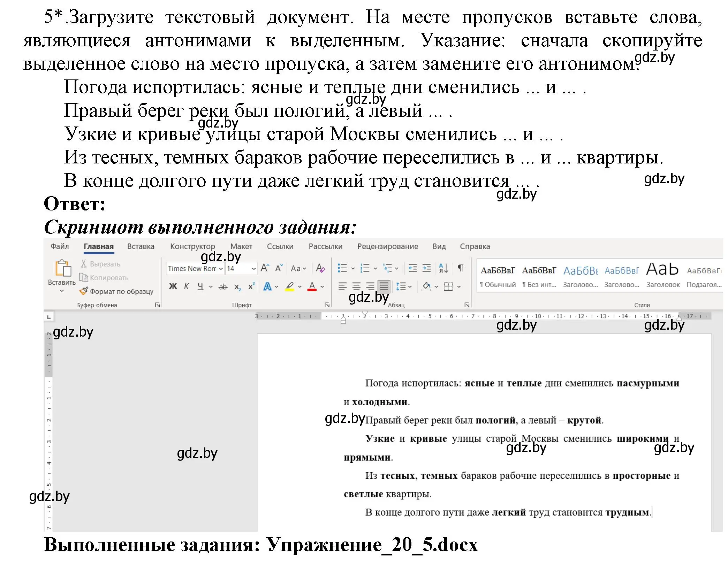728x576 pixels.
Task: Place cursor after word трудным in the document
Action: click(650, 513)
